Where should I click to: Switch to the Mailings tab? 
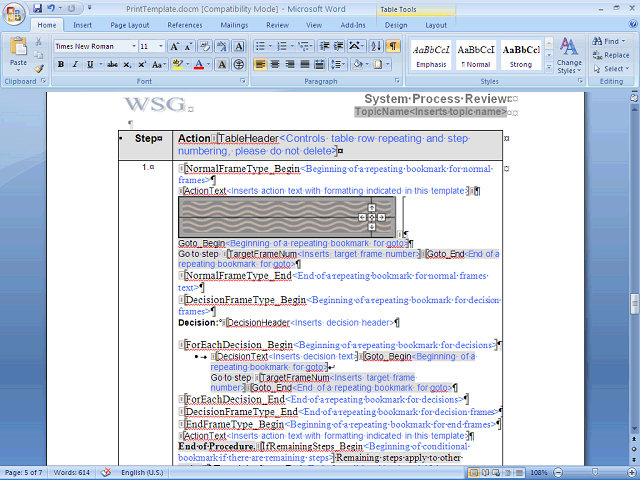pyautogui.click(x=234, y=25)
